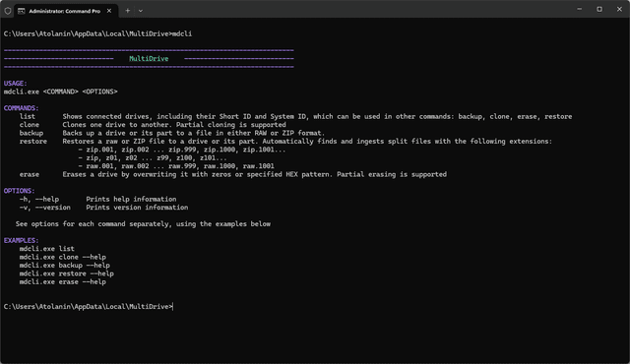The height and width of the screenshot is (364, 630).
Task: Open a new tab with the plus button
Action: coord(127,11)
